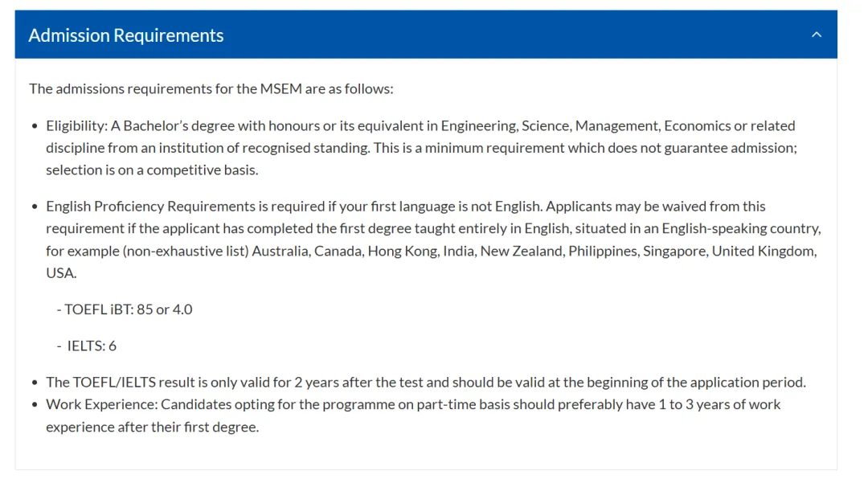Image resolution: width=868 pixels, height=479 pixels.
Task: Click 'Australia' in the country list
Action: (279, 251)
